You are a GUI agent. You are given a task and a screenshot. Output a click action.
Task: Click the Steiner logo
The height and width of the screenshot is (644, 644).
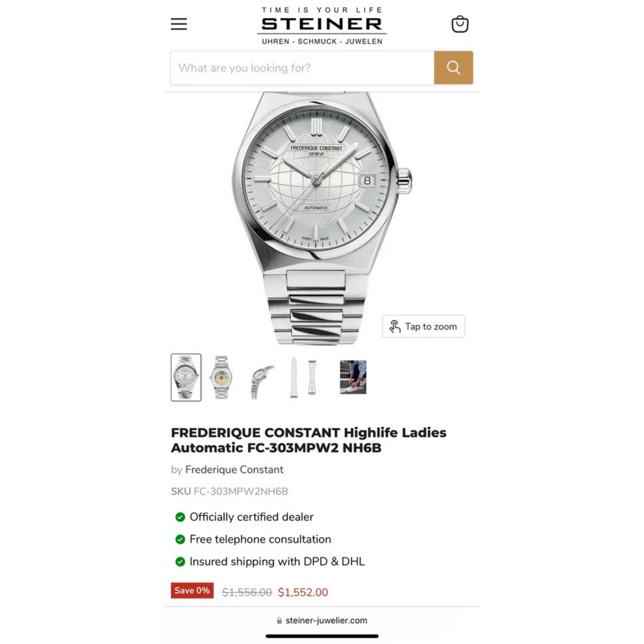[322, 26]
